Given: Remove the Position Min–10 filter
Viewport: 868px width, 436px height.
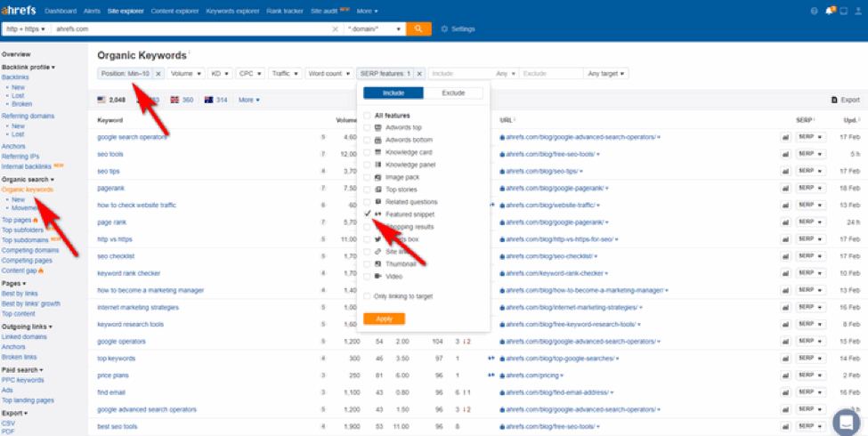Looking at the screenshot, I should click(158, 73).
